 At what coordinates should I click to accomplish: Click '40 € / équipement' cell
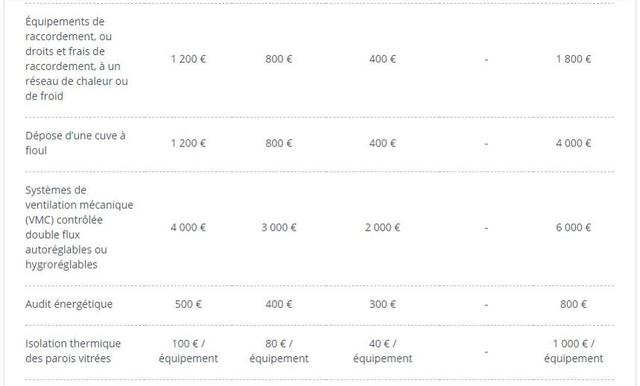point(382,351)
